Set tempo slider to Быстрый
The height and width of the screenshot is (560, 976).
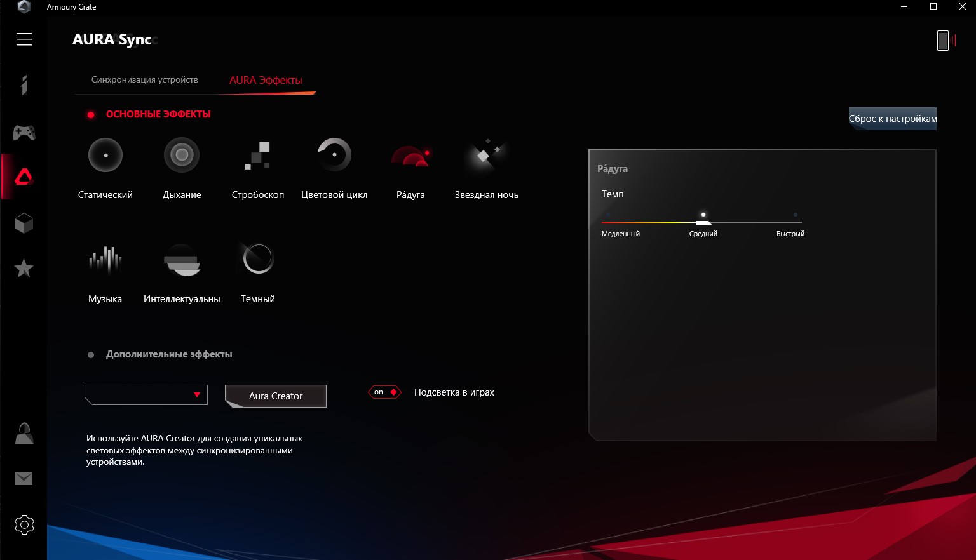coord(795,215)
